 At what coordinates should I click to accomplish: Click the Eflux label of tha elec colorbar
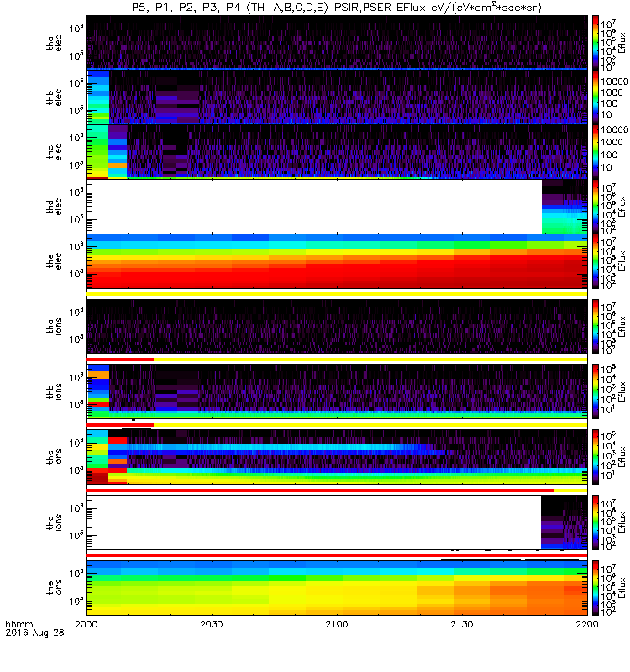(x=622, y=43)
